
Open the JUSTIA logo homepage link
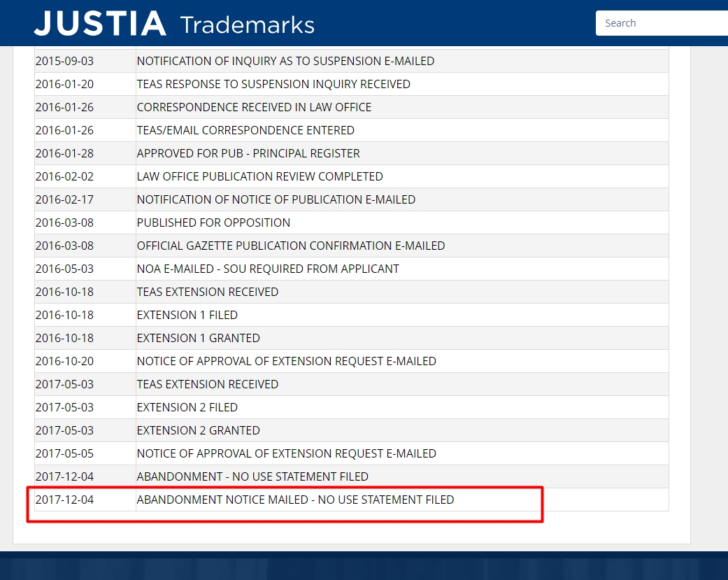point(100,23)
